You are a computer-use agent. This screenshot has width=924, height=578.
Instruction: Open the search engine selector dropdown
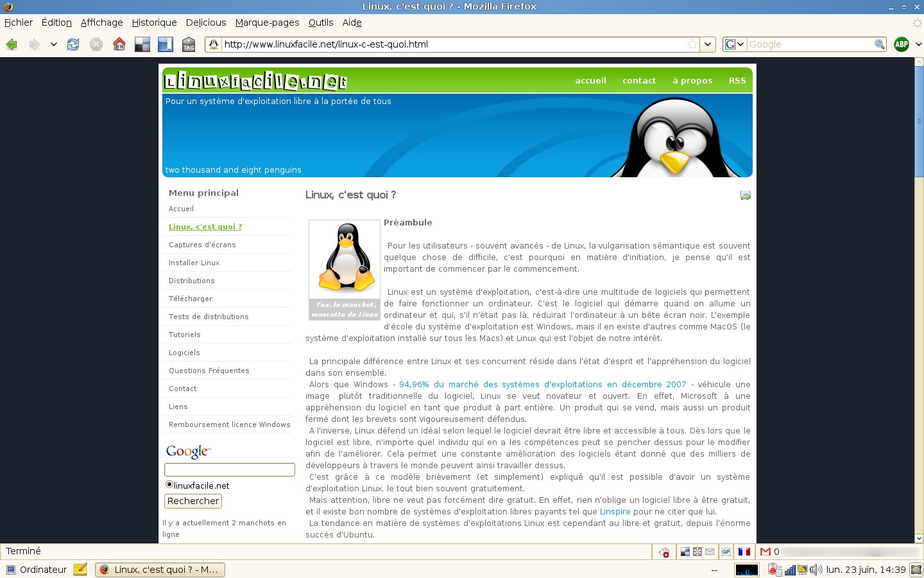click(x=735, y=44)
